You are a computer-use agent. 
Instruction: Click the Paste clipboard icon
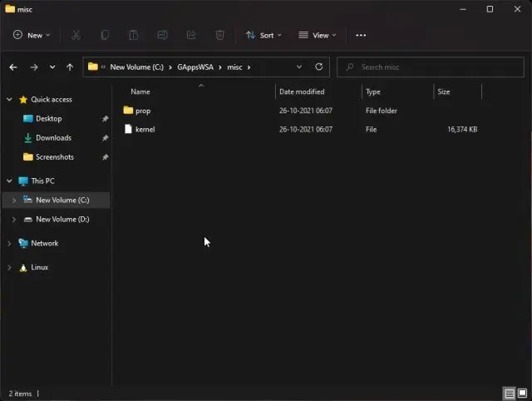pyautogui.click(x=133, y=35)
